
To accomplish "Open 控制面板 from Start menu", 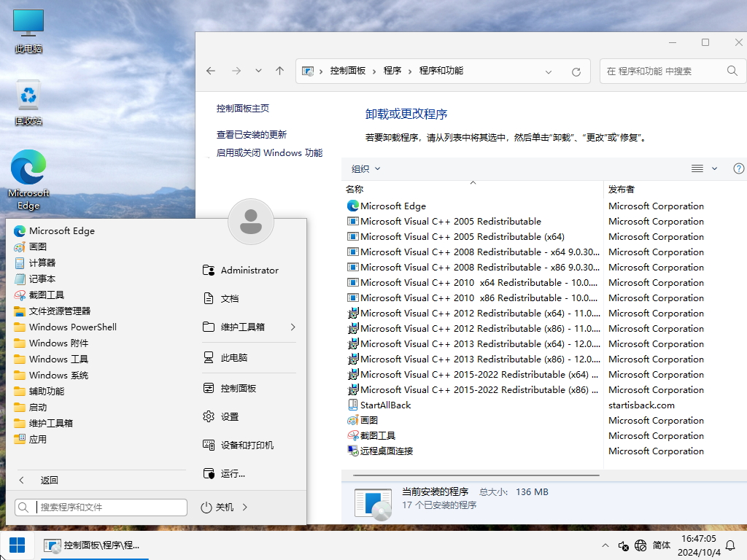I will [x=229, y=389].
